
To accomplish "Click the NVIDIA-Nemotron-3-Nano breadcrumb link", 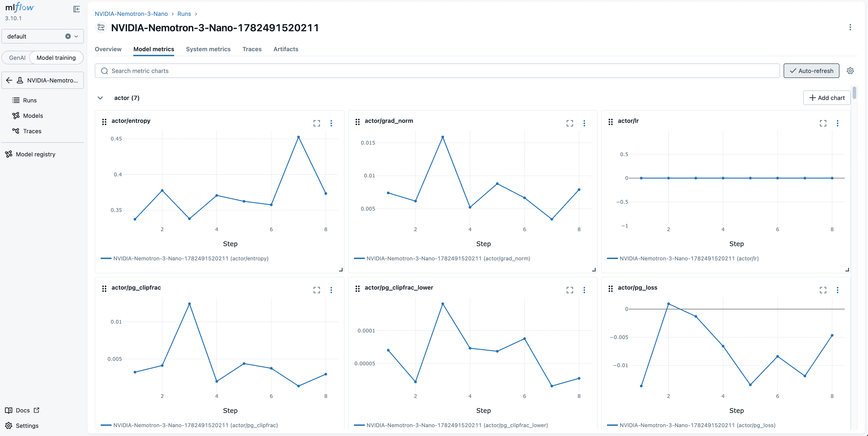I will pyautogui.click(x=131, y=14).
